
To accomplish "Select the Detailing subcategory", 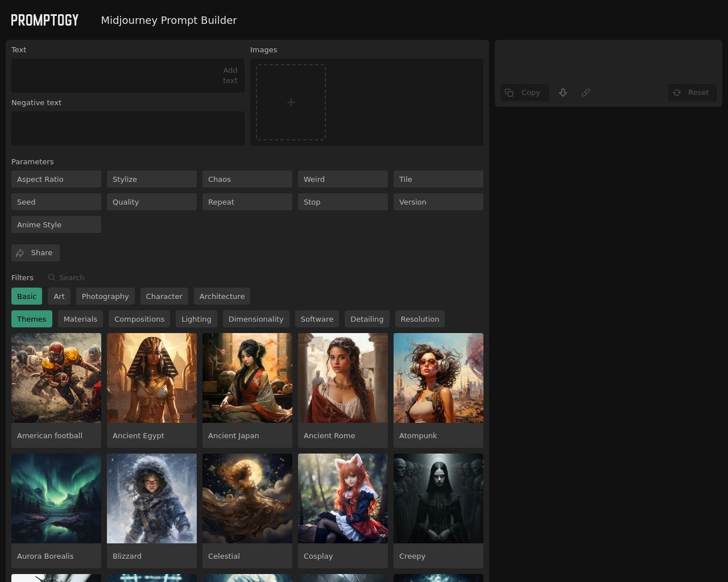I will coord(367,319).
